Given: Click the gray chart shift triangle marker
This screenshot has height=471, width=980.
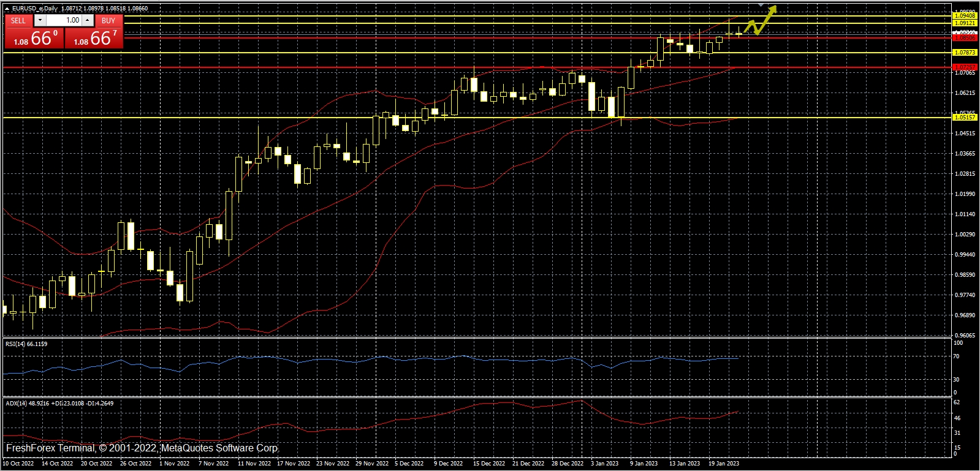Looking at the screenshot, I should (761, 5).
